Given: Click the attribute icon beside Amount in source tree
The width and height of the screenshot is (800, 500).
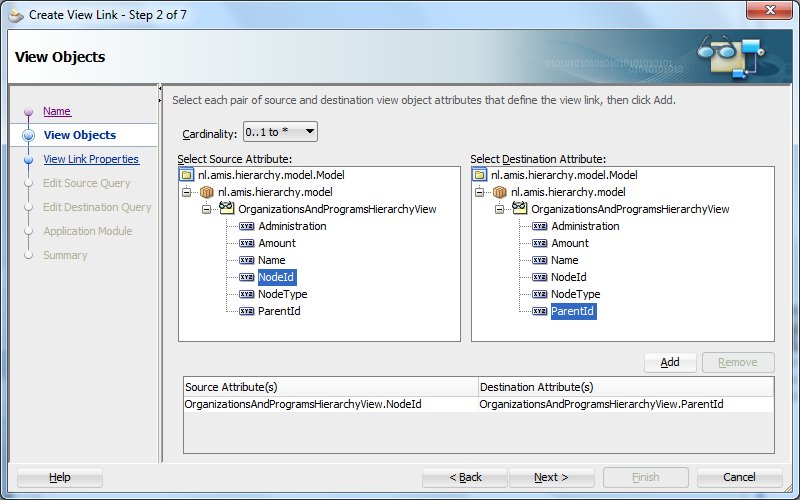Looking at the screenshot, I should click(246, 243).
